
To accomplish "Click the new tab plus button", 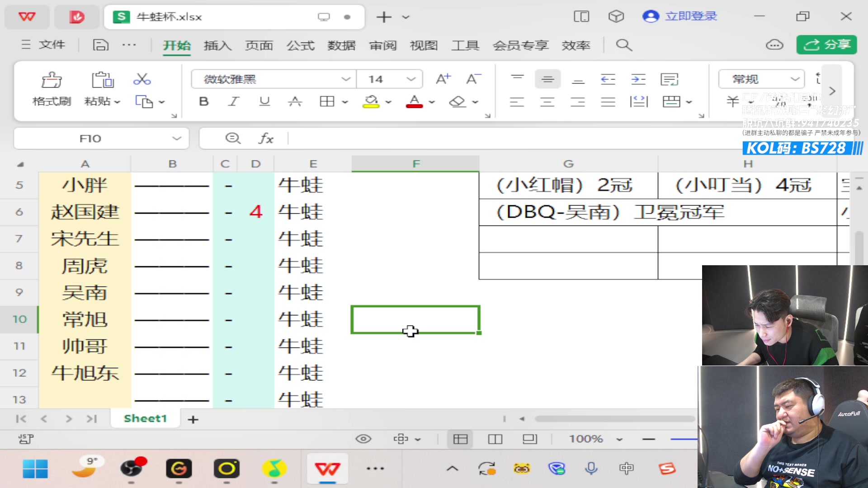I will click(x=384, y=17).
